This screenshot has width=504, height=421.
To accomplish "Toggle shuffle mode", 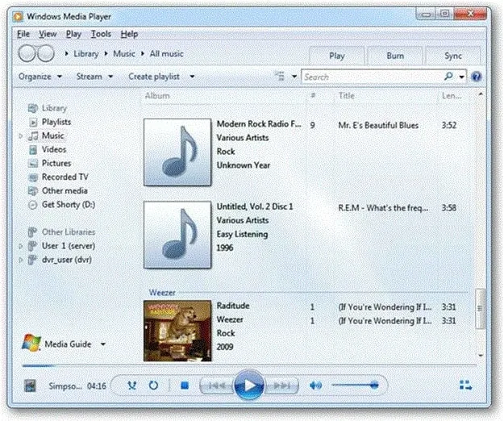I will [x=131, y=386].
